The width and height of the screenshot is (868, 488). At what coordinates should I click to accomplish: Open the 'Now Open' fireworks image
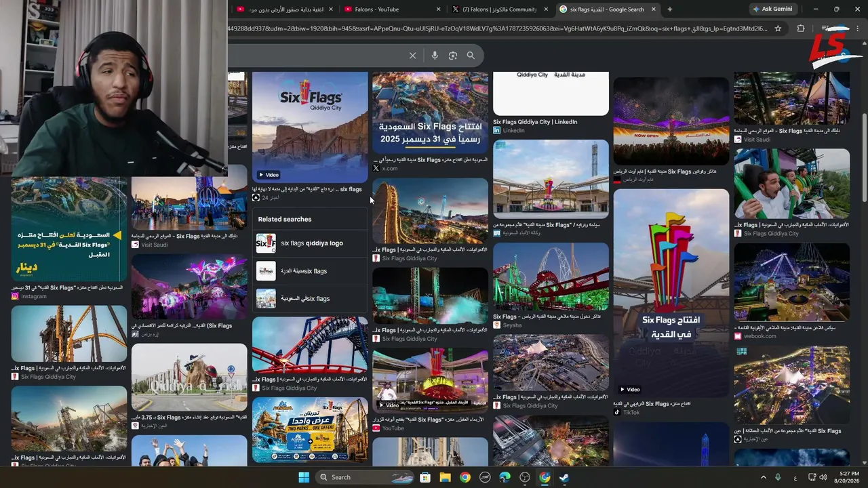pos(671,121)
